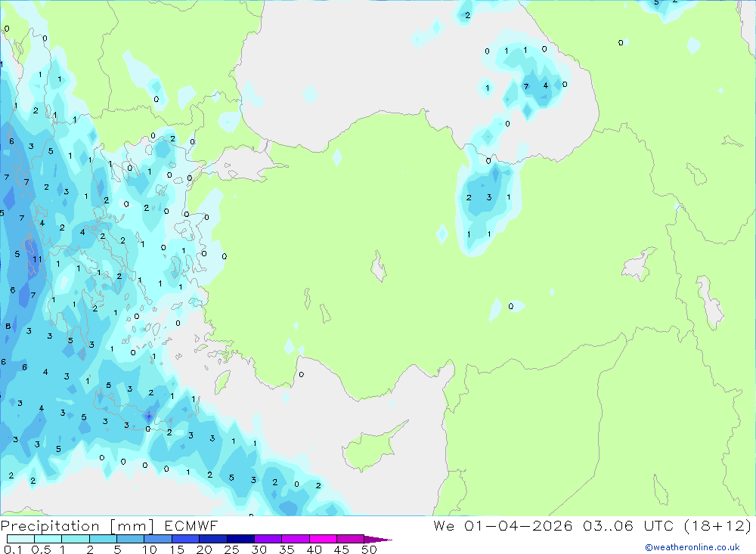The height and width of the screenshot is (554, 756).
Task: Click the legend label 35
Action: pyautogui.click(x=287, y=549)
